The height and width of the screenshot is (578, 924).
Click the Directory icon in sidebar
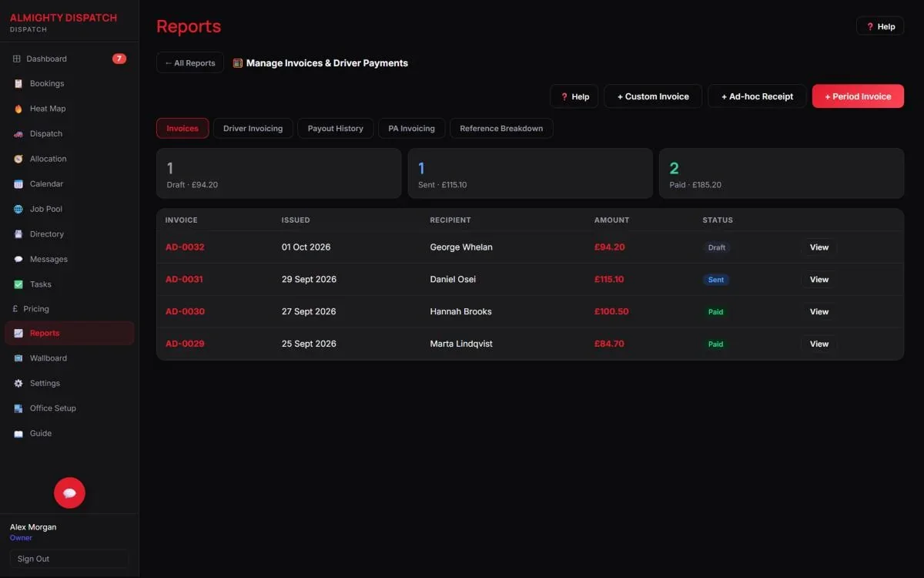(18, 234)
